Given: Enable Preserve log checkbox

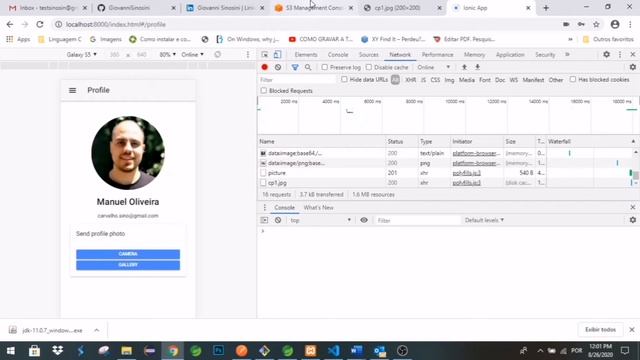Looking at the screenshot, I should [324, 67].
